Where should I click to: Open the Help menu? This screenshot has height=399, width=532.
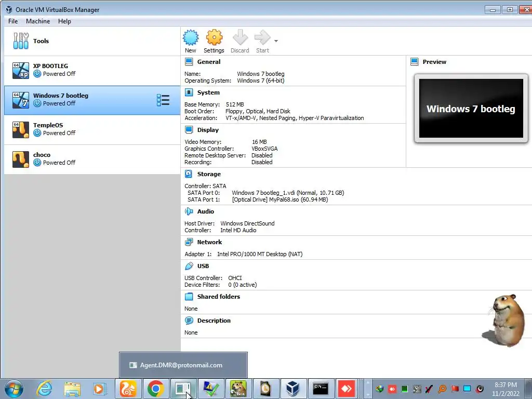pyautogui.click(x=64, y=21)
